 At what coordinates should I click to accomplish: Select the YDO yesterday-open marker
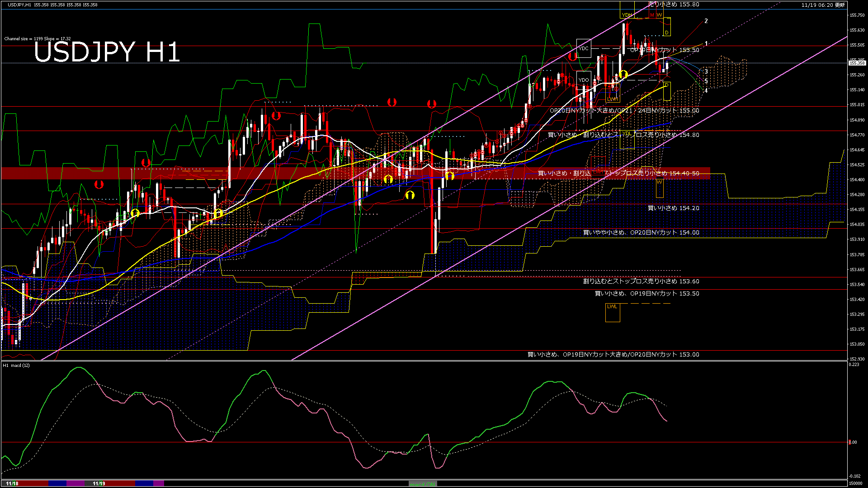pos(584,80)
